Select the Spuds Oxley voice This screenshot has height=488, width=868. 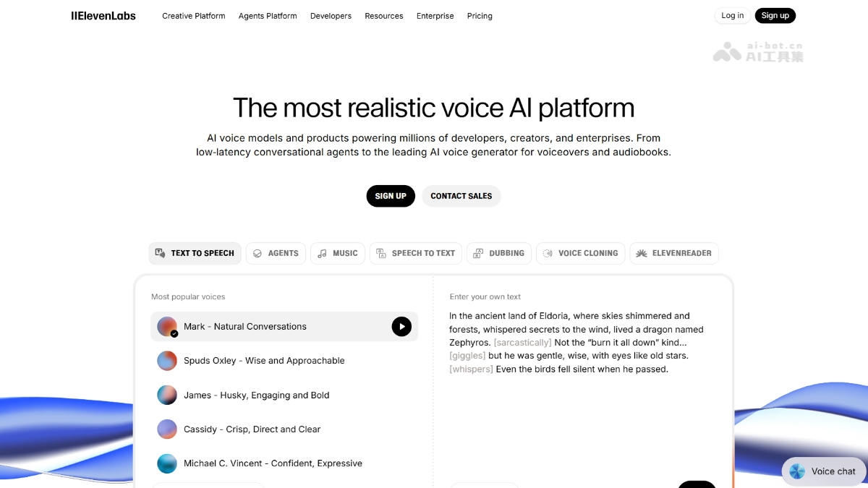(x=264, y=361)
